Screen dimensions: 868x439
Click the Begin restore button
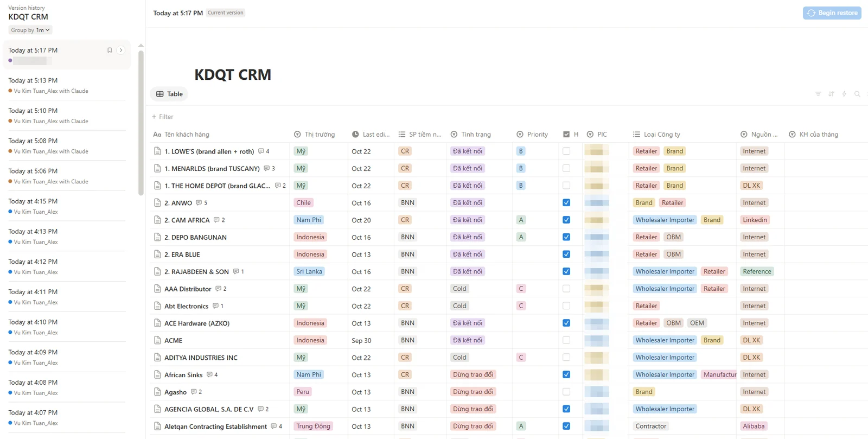pyautogui.click(x=832, y=13)
